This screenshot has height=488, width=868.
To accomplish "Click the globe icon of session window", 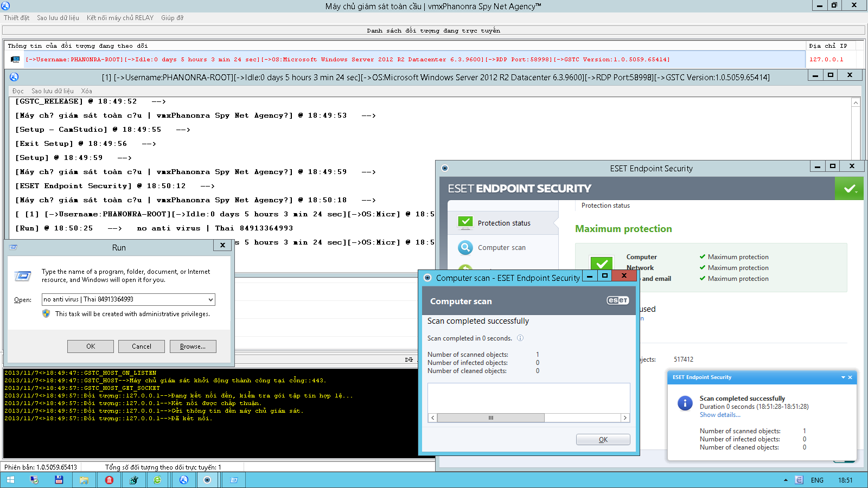I will [x=14, y=77].
